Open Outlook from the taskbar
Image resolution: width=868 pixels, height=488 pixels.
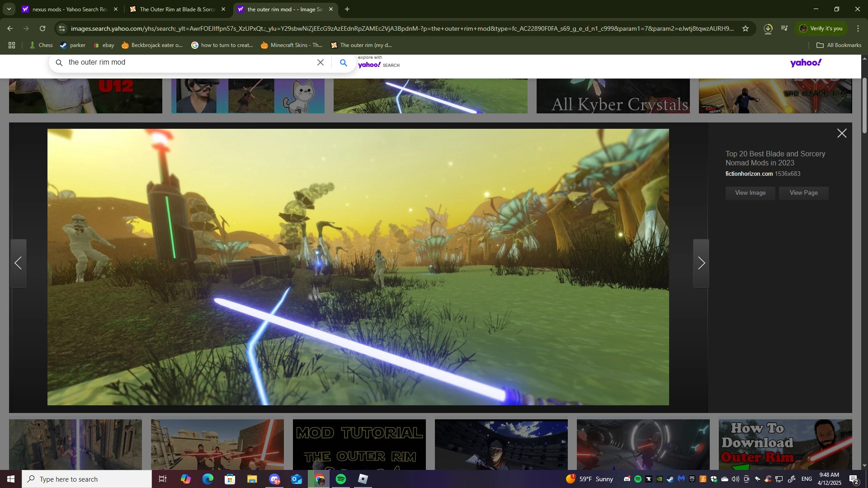(x=296, y=479)
